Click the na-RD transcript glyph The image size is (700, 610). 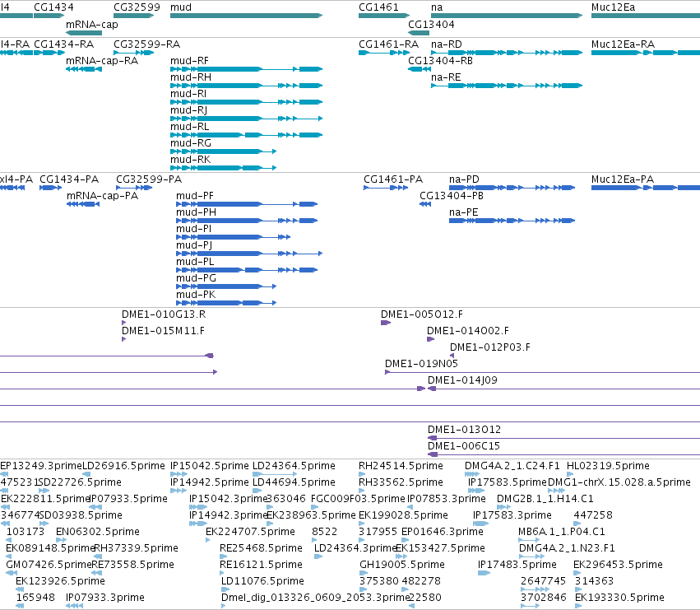507,53
